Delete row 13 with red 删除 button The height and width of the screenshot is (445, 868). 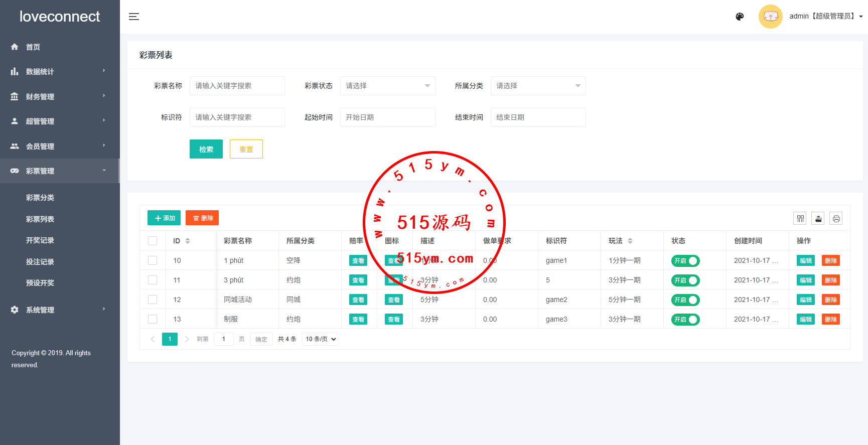tap(830, 319)
